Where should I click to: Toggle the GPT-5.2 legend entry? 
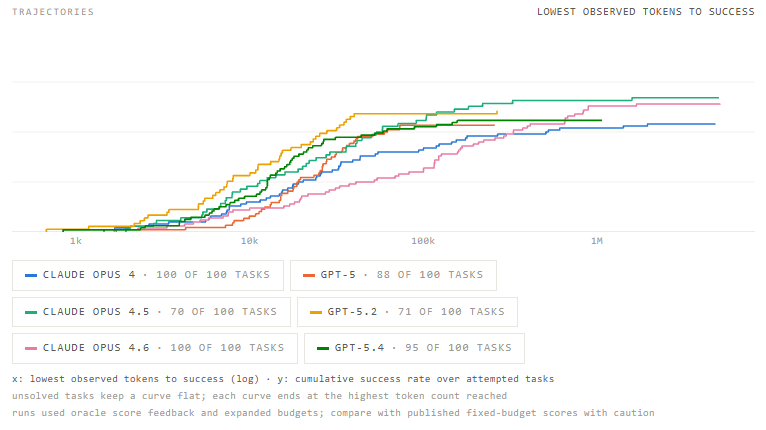pyautogui.click(x=407, y=312)
